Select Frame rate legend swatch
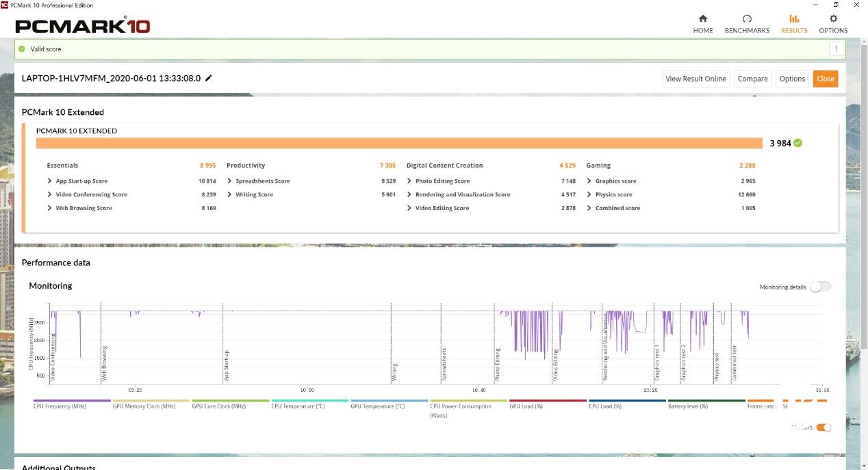The width and height of the screenshot is (868, 470). pos(761,401)
